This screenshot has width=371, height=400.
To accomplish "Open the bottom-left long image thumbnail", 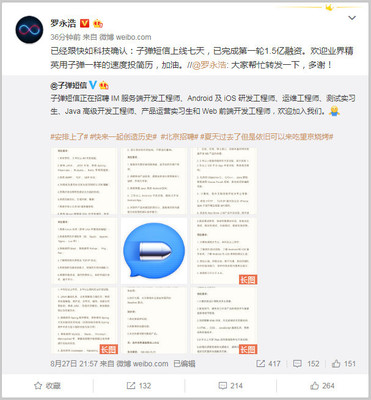I will [x=84, y=321].
